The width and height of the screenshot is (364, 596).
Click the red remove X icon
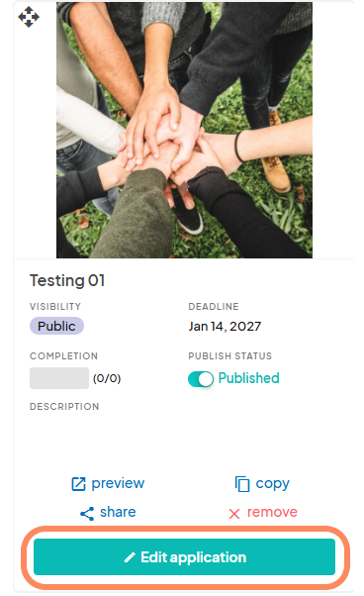click(x=234, y=514)
